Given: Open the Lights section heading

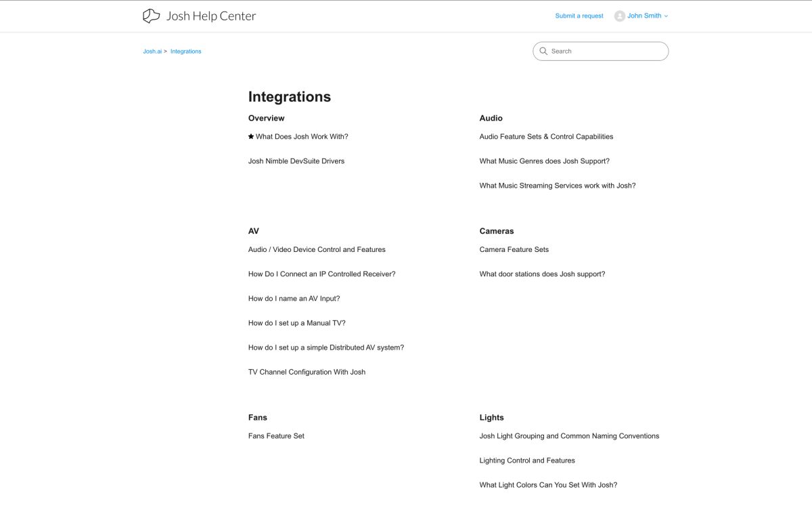Looking at the screenshot, I should click(492, 417).
